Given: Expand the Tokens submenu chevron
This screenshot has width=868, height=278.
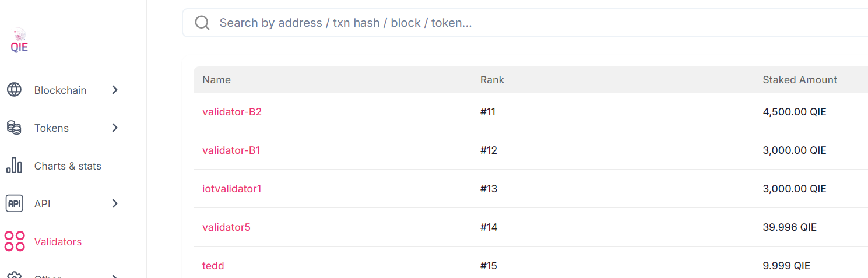Looking at the screenshot, I should [115, 128].
